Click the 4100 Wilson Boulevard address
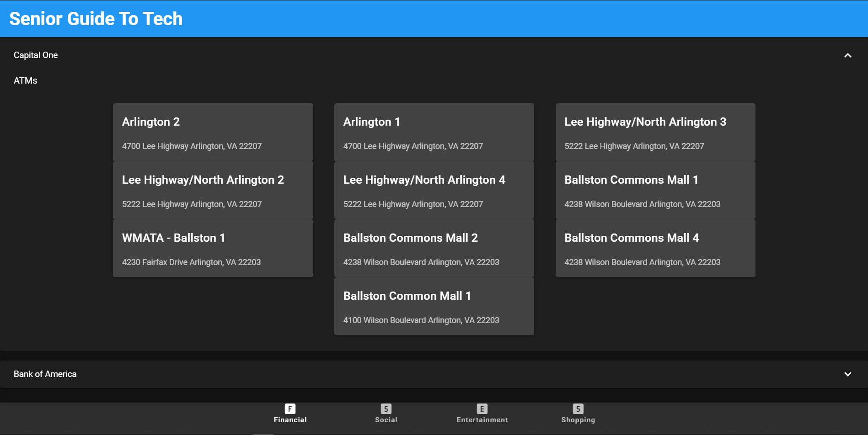 pyautogui.click(x=421, y=320)
